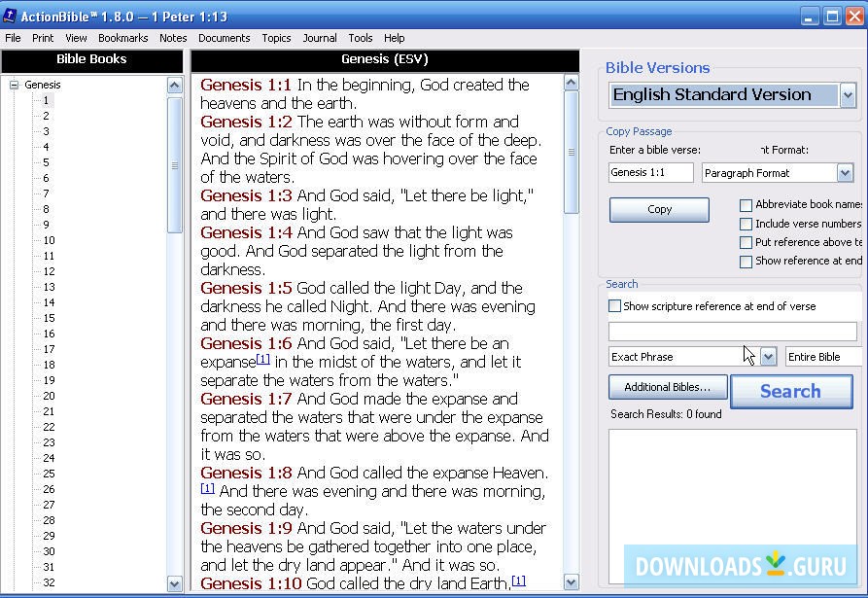Open the Notes menu

[x=173, y=38]
